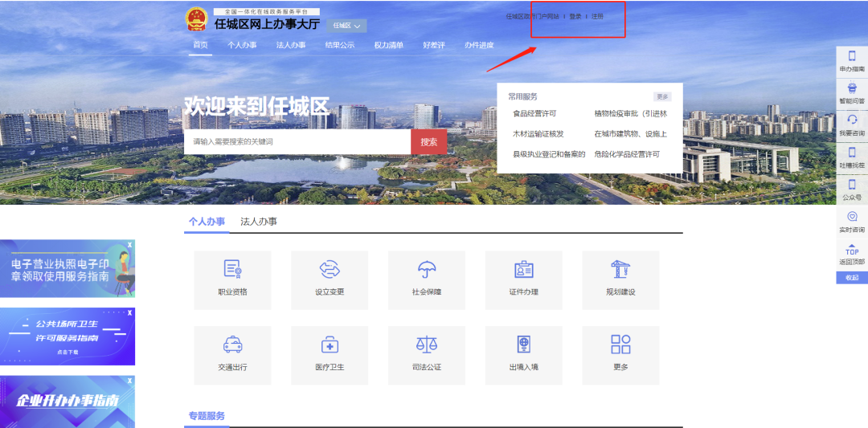Open 权力清单 in the top navigation

pos(388,45)
